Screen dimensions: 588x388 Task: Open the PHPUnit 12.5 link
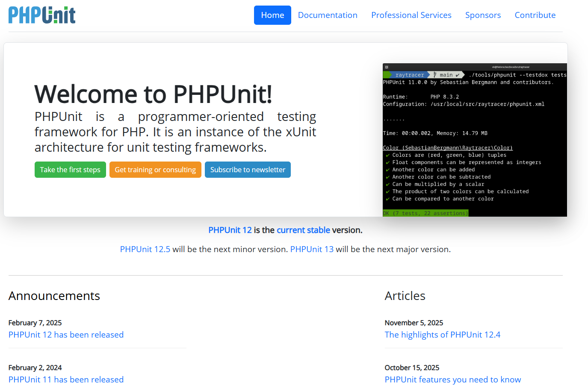(145, 249)
